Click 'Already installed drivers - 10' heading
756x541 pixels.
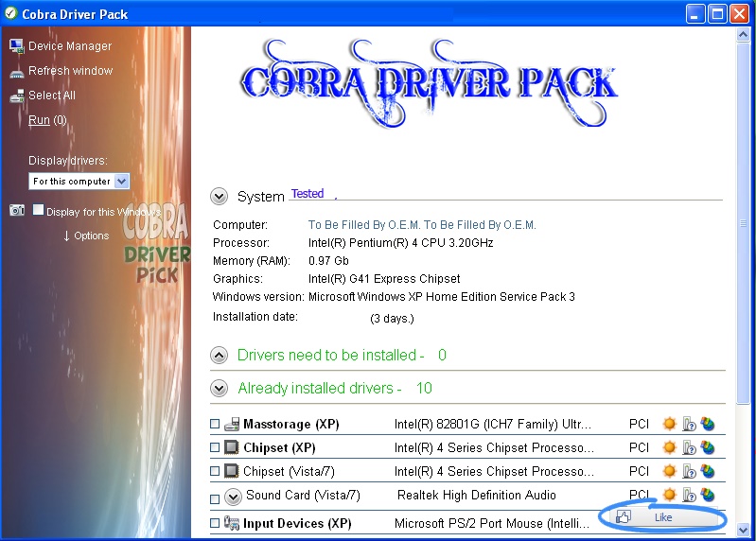click(x=335, y=389)
